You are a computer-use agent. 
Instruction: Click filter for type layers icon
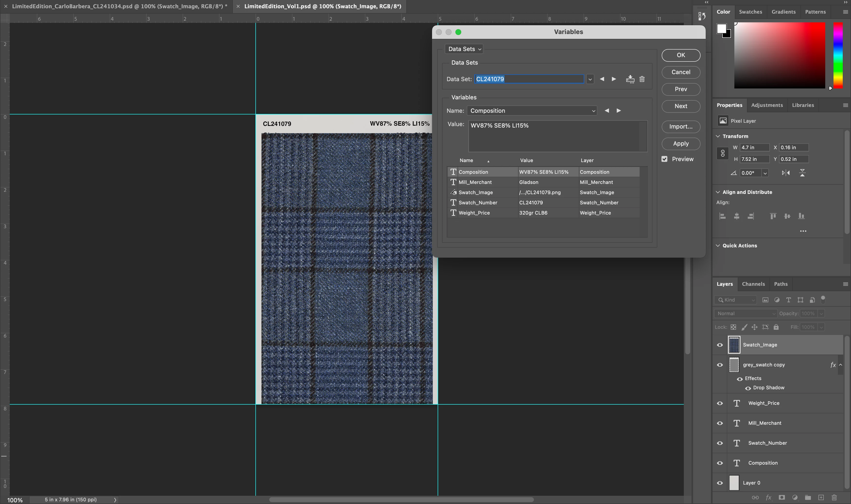click(789, 300)
